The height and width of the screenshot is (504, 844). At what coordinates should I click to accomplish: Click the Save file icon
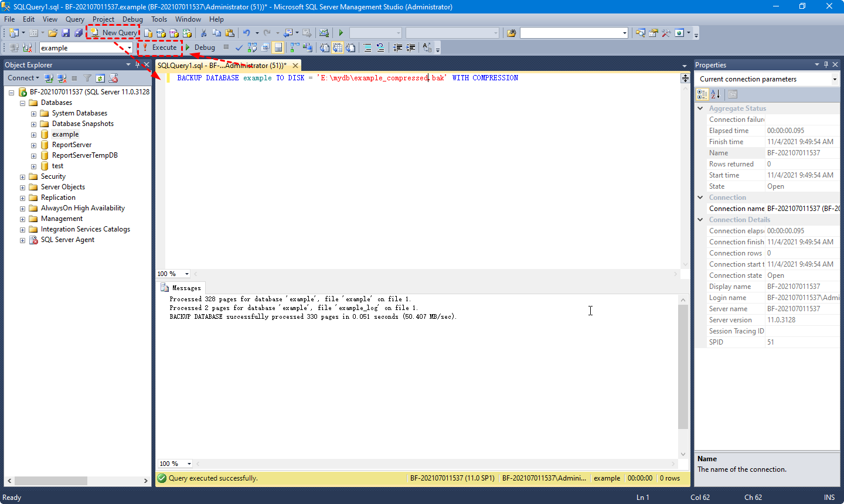[x=66, y=33]
